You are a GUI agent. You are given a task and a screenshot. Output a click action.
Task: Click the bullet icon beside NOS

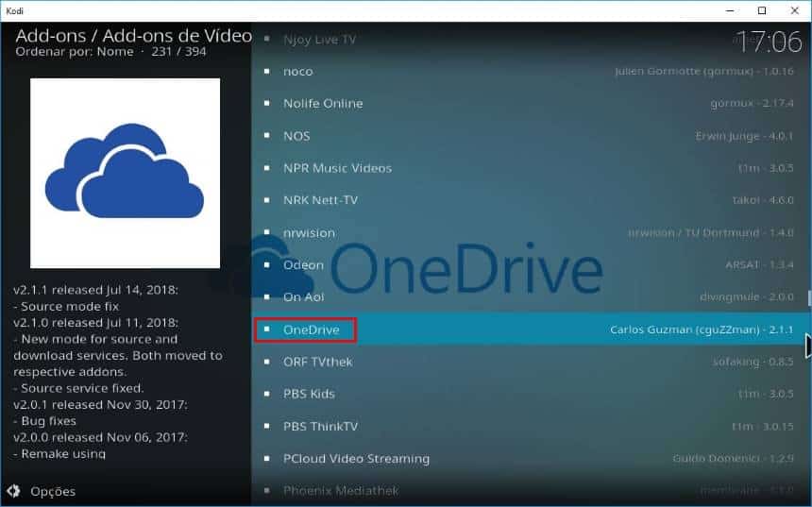[266, 135]
